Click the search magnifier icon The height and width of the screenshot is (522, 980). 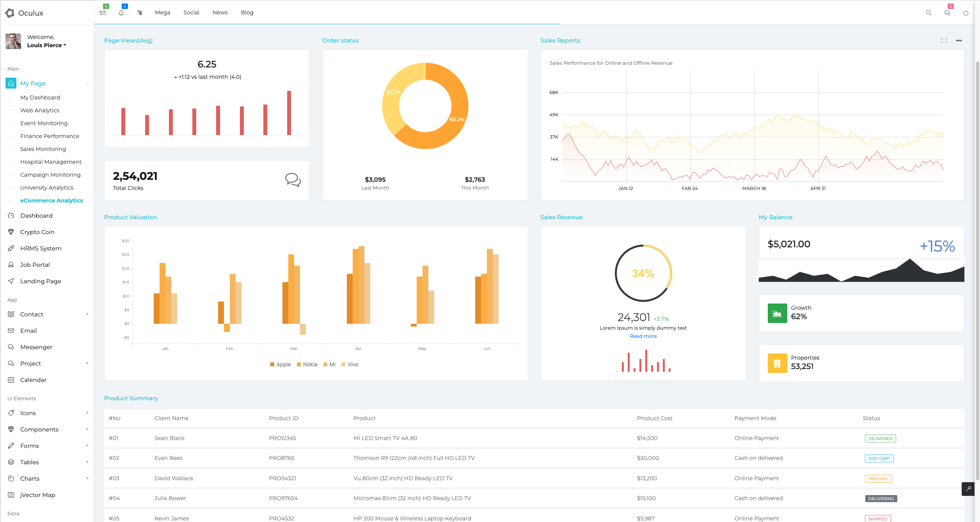[929, 13]
